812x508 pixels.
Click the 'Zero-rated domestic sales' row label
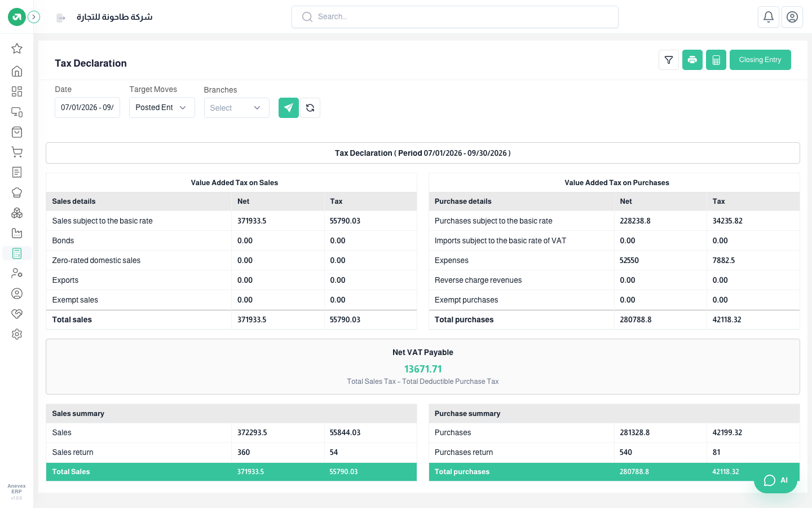pyautogui.click(x=96, y=260)
